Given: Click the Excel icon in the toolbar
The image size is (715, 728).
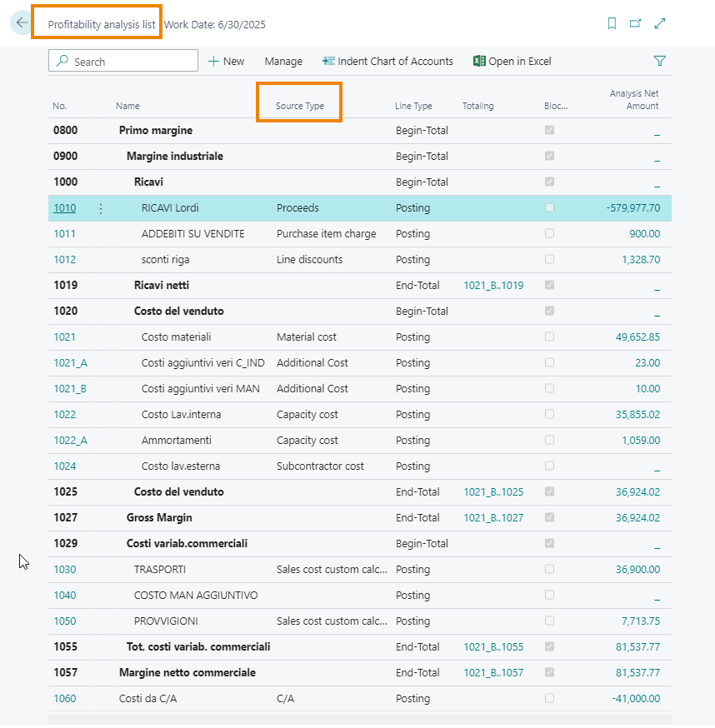Looking at the screenshot, I should [479, 61].
